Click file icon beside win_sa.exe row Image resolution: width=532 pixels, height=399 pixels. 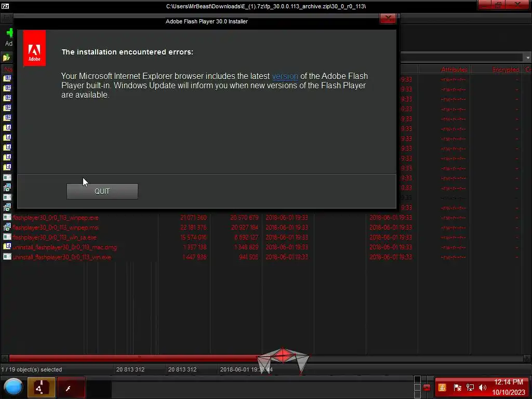pos(7,237)
